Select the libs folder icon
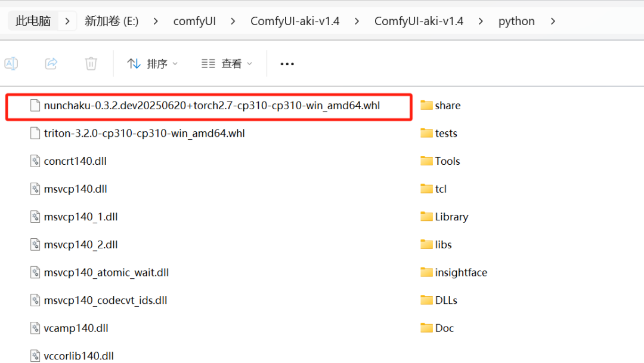Screen dimensions: 644x363 pyautogui.click(x=426, y=245)
